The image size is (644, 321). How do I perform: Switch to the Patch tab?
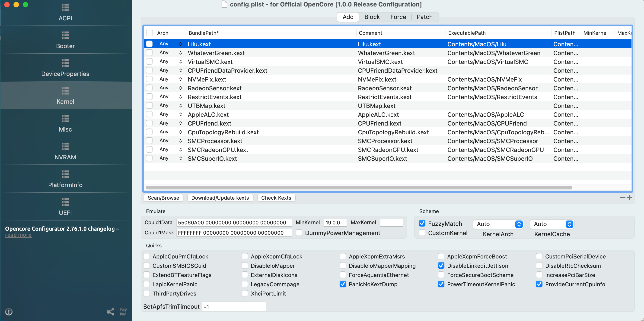(424, 17)
